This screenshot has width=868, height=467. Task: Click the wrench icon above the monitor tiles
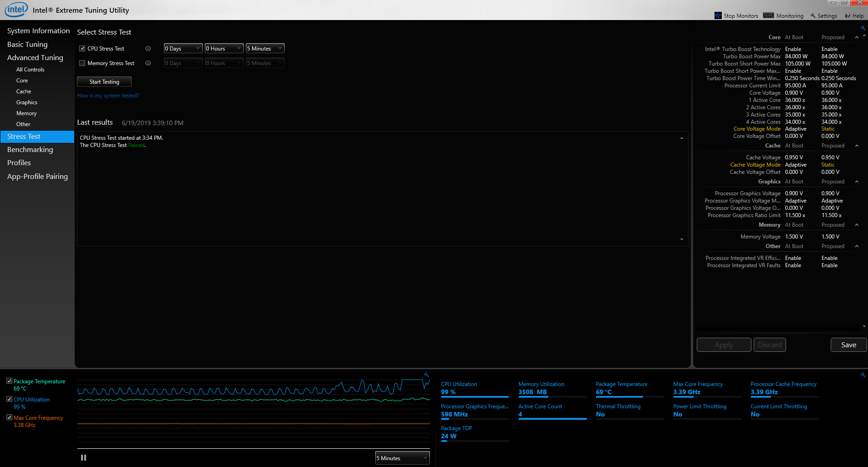[x=863, y=375]
